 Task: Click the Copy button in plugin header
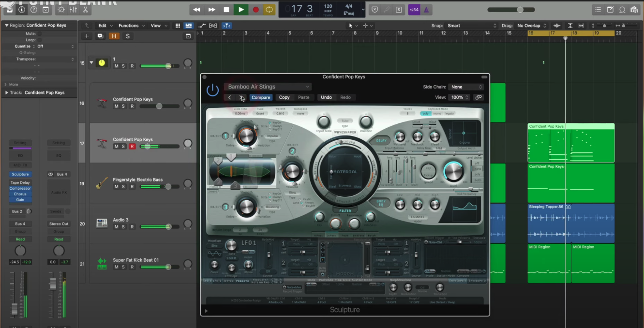tap(285, 97)
